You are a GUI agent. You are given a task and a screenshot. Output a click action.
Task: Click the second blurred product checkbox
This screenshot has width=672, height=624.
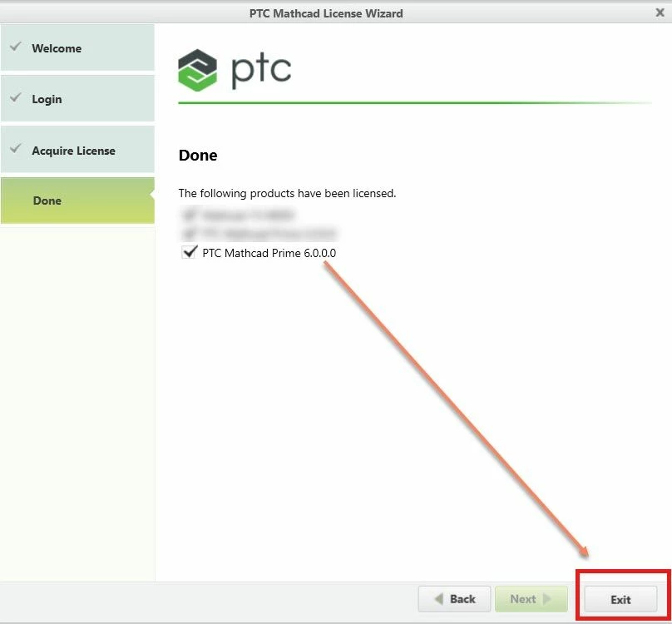point(189,233)
